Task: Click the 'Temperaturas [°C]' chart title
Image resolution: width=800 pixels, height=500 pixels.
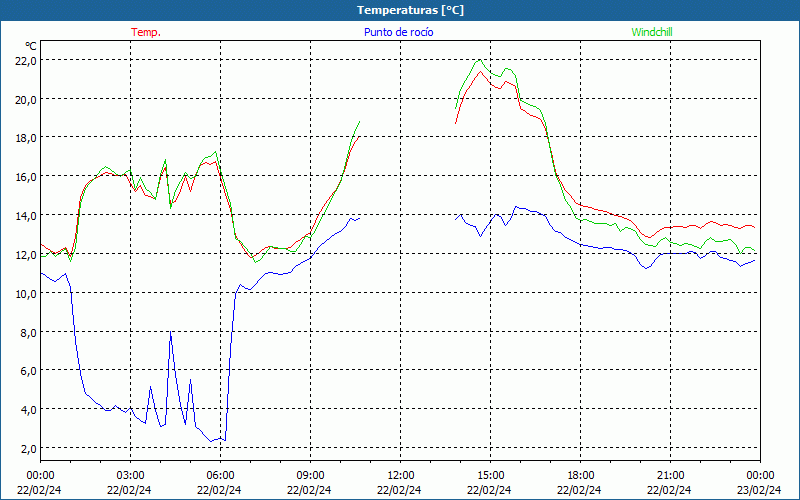Action: click(410, 10)
